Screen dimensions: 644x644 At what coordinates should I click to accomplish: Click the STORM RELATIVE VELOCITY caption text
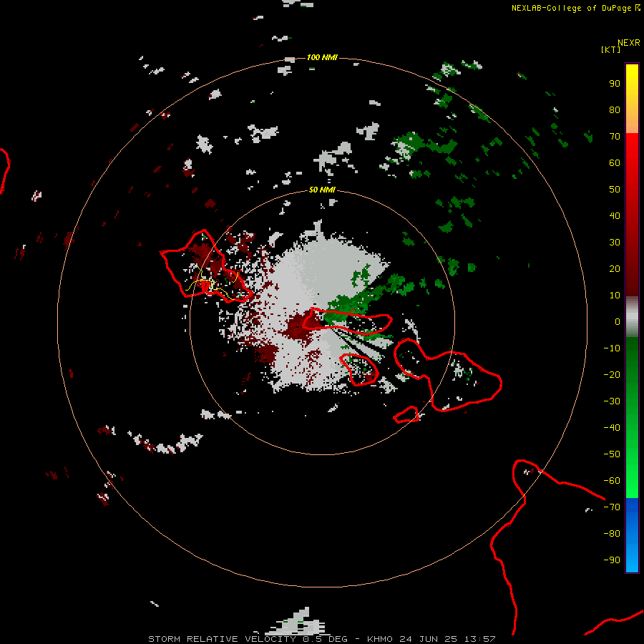tap(222, 639)
